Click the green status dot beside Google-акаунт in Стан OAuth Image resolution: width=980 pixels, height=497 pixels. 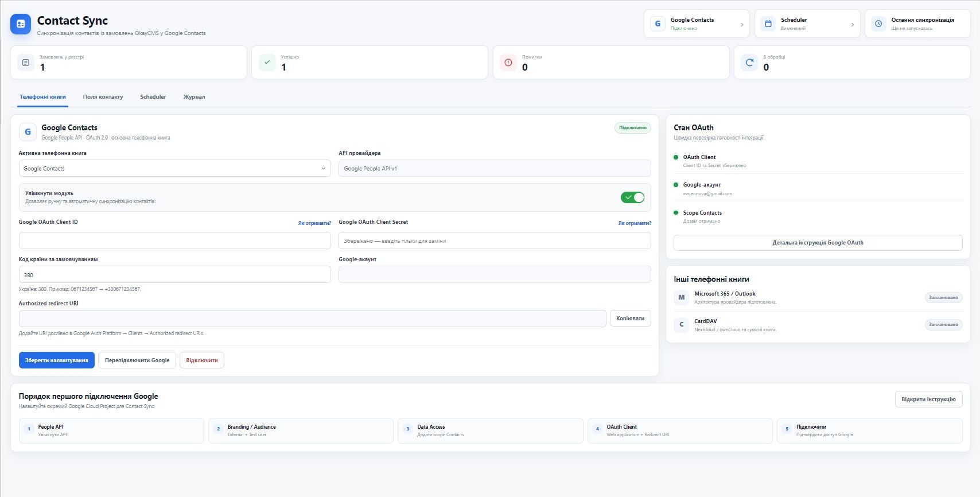pos(676,185)
